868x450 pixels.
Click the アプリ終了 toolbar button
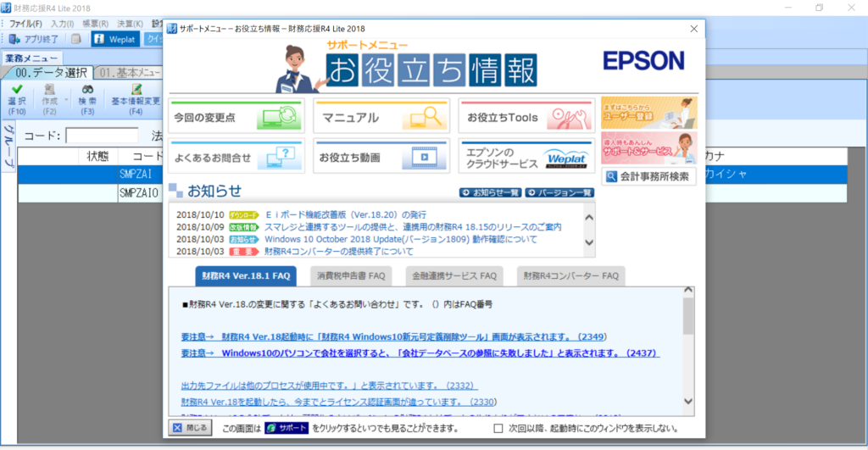pyautogui.click(x=34, y=39)
